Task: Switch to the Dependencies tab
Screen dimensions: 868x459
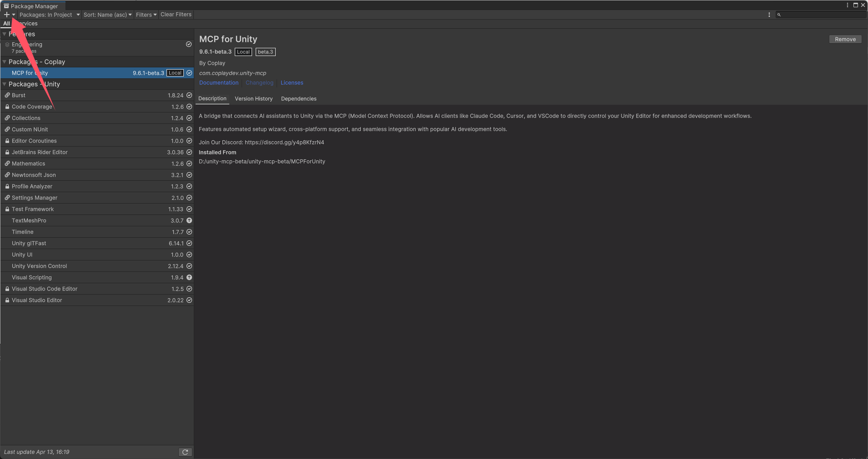Action: point(299,99)
